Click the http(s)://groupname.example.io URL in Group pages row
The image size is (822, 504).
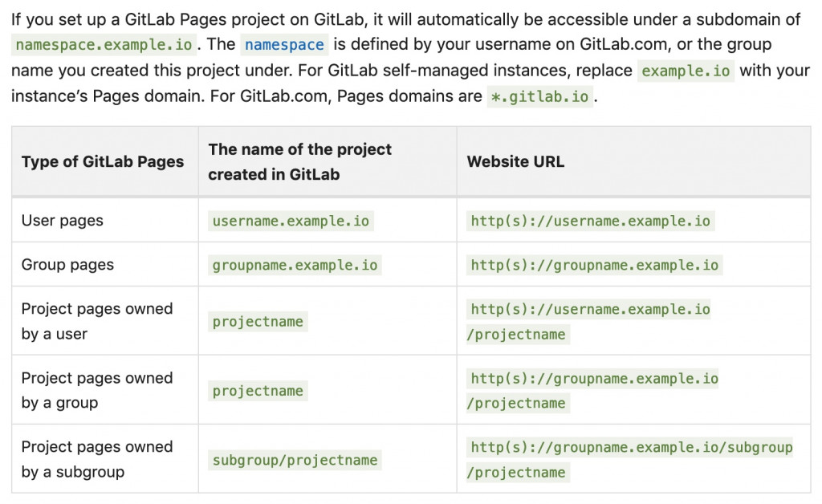[x=594, y=265]
